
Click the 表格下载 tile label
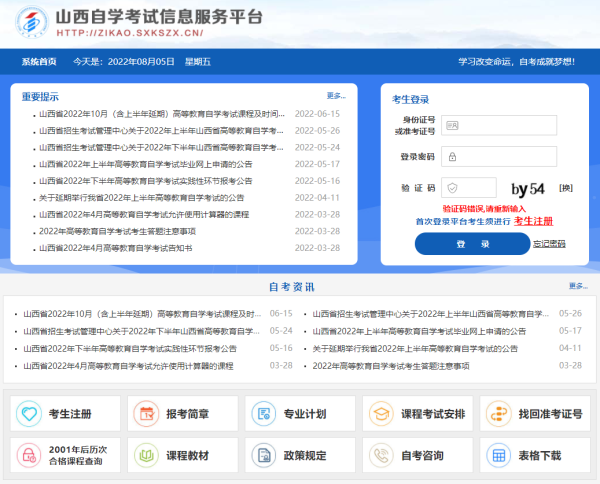click(540, 456)
